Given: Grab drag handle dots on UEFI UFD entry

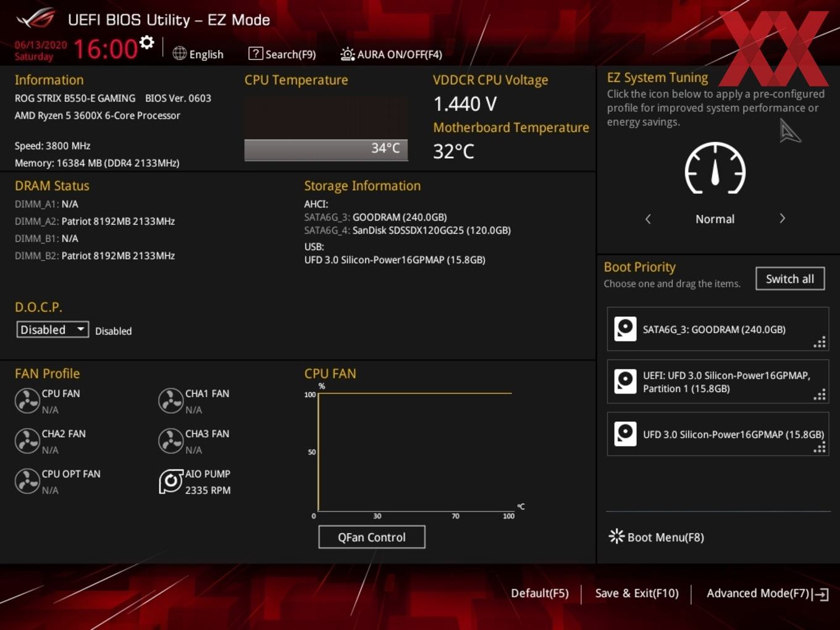Looking at the screenshot, I should tap(820, 395).
